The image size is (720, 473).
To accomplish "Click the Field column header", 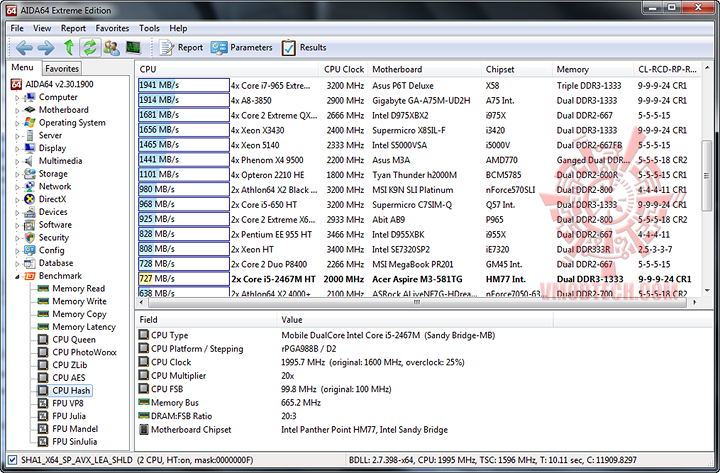I will point(206,320).
